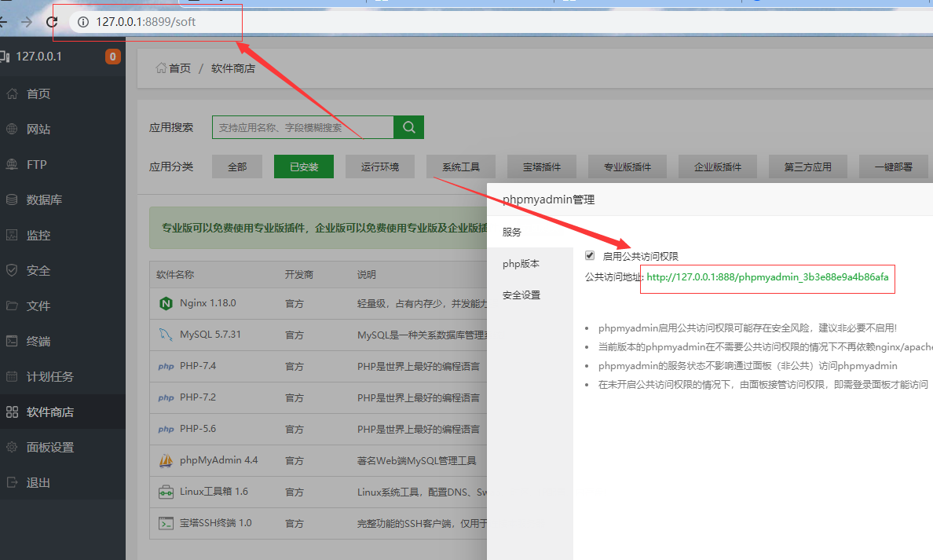Select the 宝塔插件 category filter

pyautogui.click(x=541, y=167)
